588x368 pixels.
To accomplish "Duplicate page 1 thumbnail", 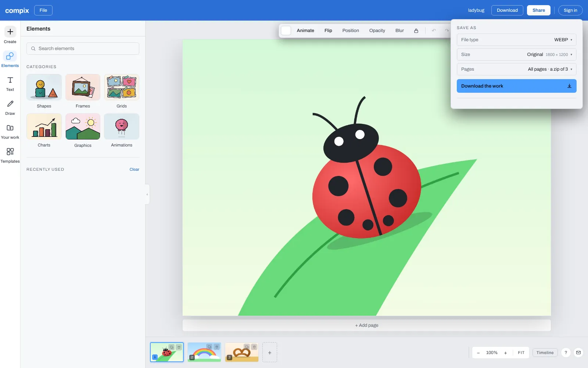I will 172,347.
